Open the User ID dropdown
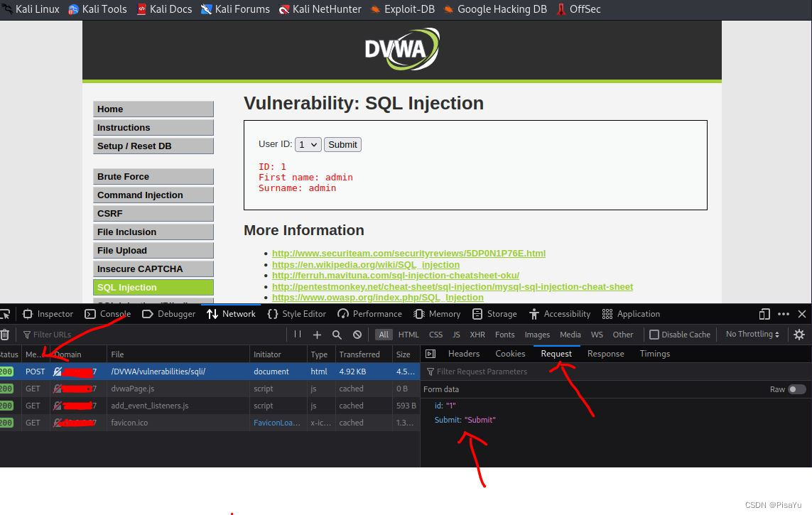This screenshot has width=812, height=515. coord(308,145)
